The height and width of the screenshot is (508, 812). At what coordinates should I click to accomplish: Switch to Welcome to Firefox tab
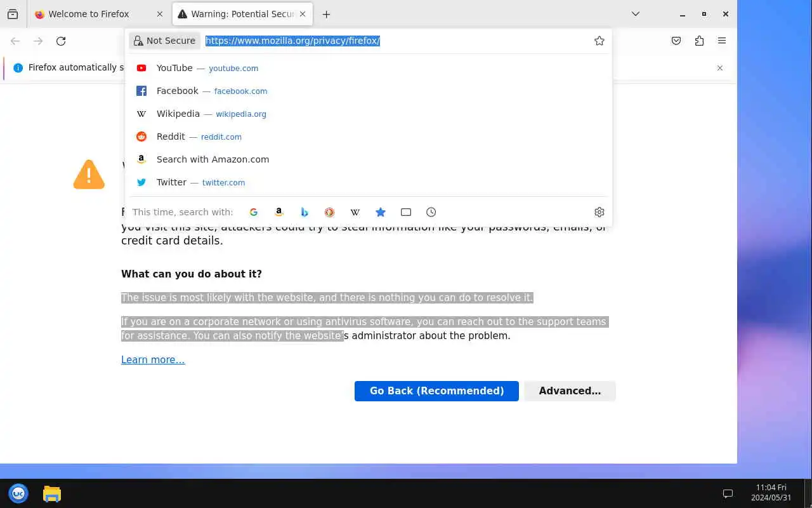click(x=98, y=14)
